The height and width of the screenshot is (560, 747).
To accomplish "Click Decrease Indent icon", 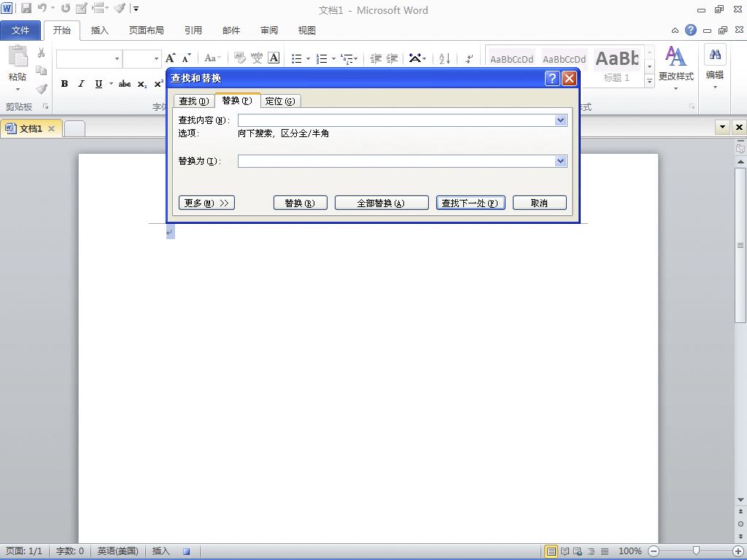I will pyautogui.click(x=376, y=58).
